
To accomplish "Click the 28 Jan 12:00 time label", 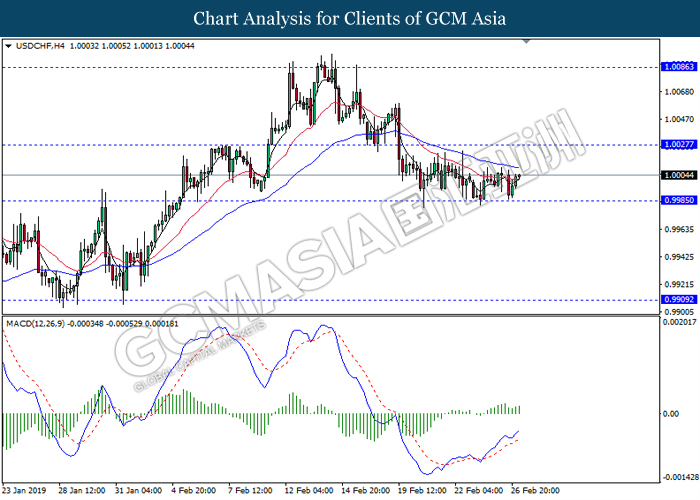I will click(82, 490).
